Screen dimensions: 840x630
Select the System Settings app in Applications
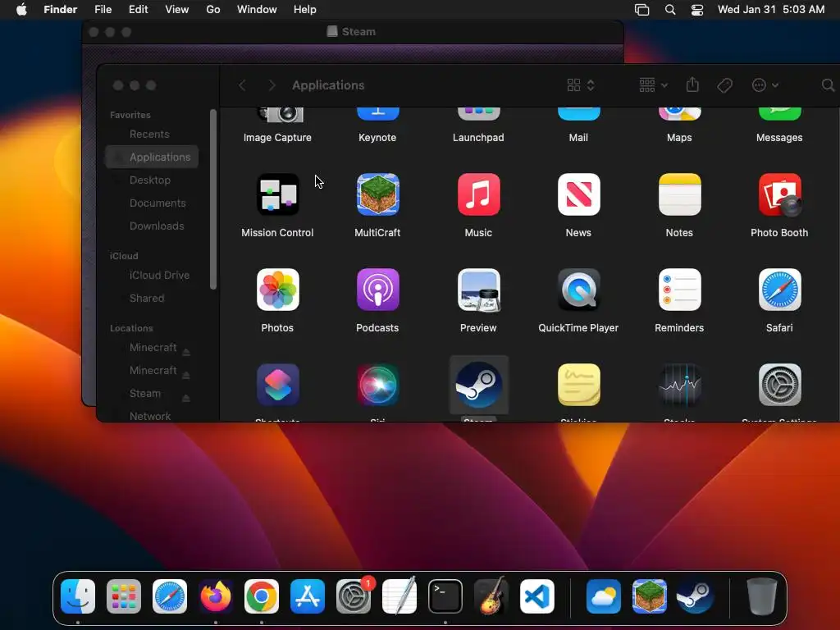click(x=779, y=386)
